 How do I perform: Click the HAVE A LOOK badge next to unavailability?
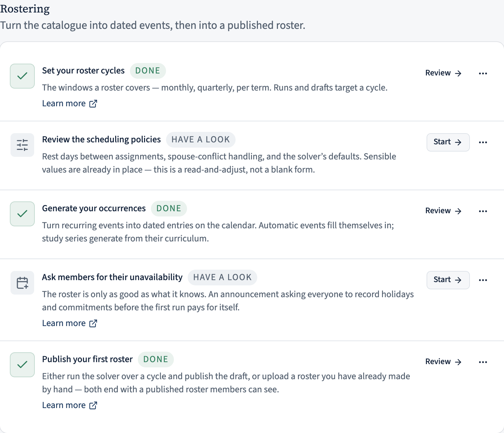pos(222,277)
